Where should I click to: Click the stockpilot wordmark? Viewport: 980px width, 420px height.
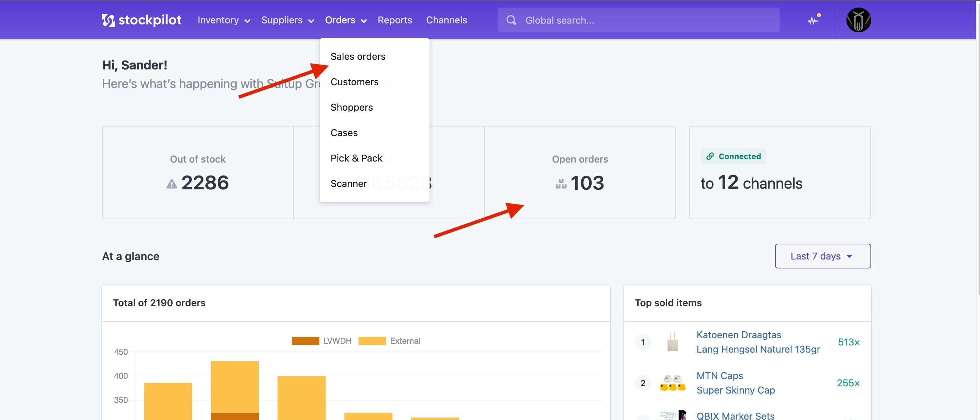click(150, 20)
